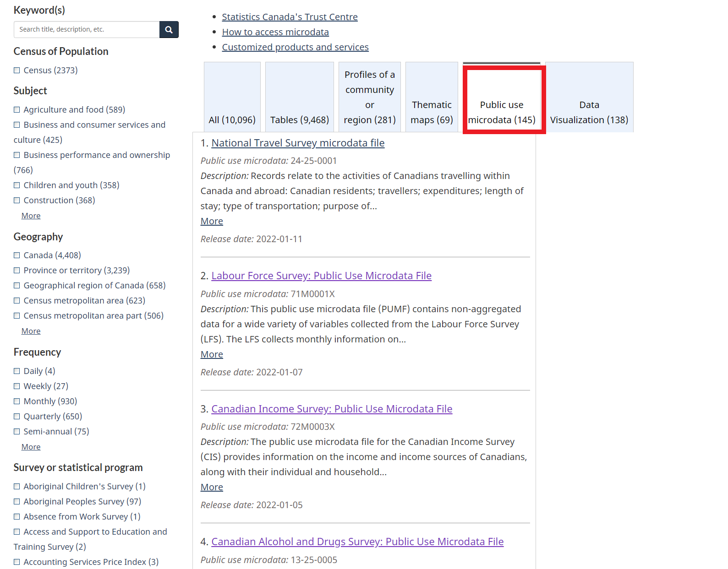Tick Accounting Services Price Index (3)
The image size is (728, 569).
[17, 562]
